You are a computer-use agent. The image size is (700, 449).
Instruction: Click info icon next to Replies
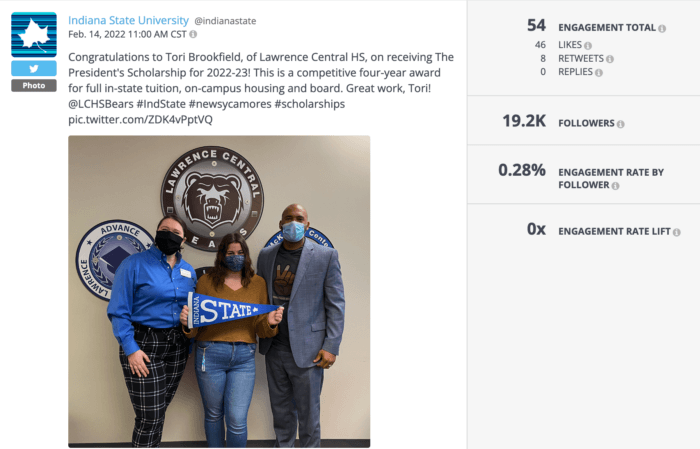[x=600, y=72]
